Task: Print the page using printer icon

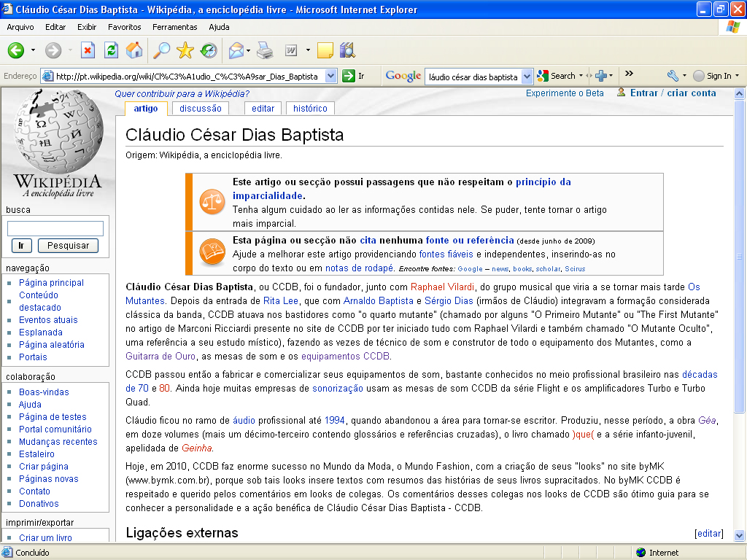Action: tap(264, 50)
